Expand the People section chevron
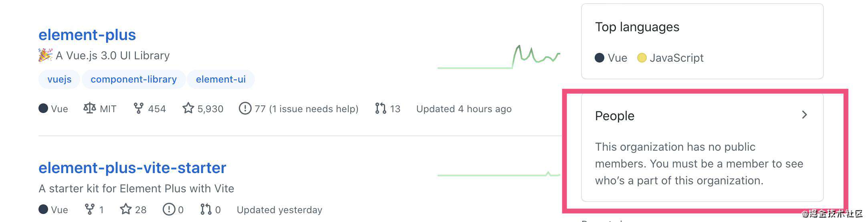 coord(804,115)
